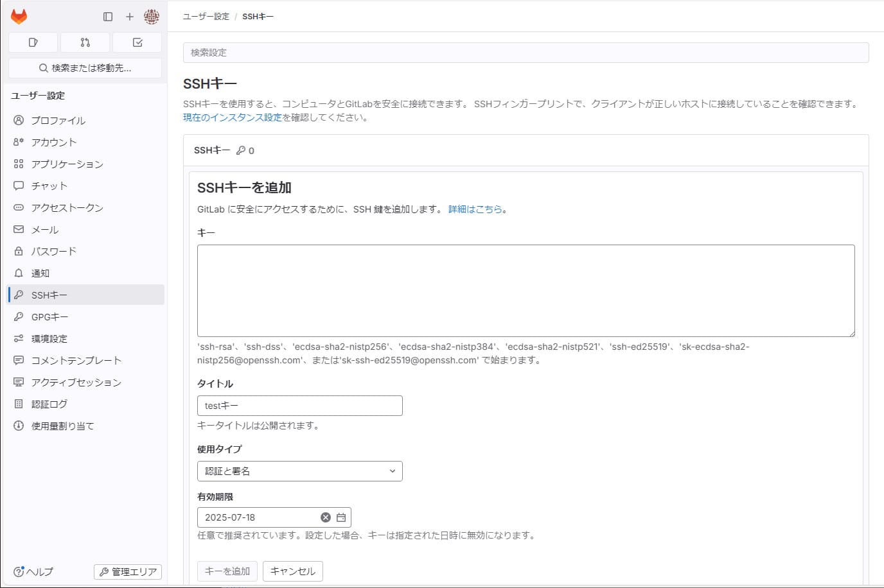Viewport: 884px width, 588px height.
Task: Collapse the left sidebar with the panel toggle
Action: [107, 17]
